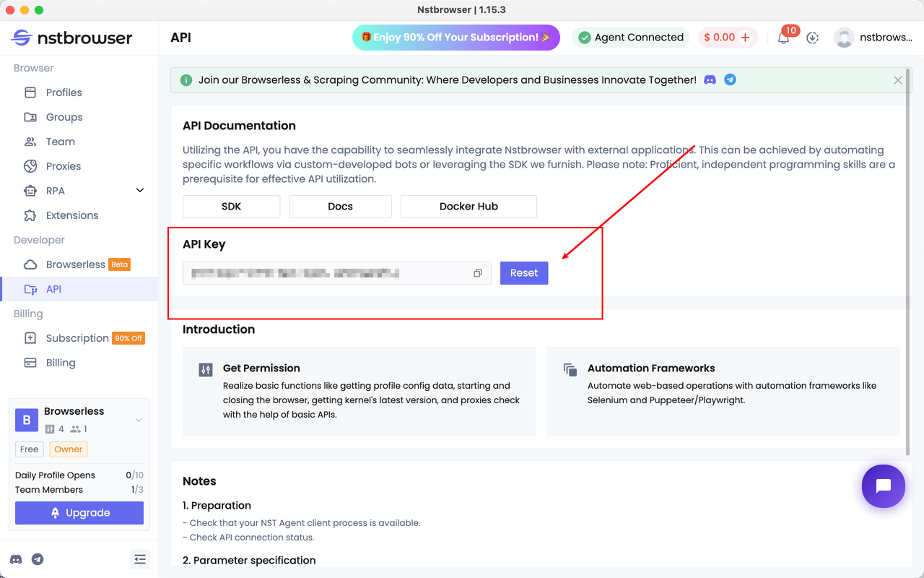924x578 pixels.
Task: Open Discord icon at sidebar bottom
Action: (x=16, y=559)
